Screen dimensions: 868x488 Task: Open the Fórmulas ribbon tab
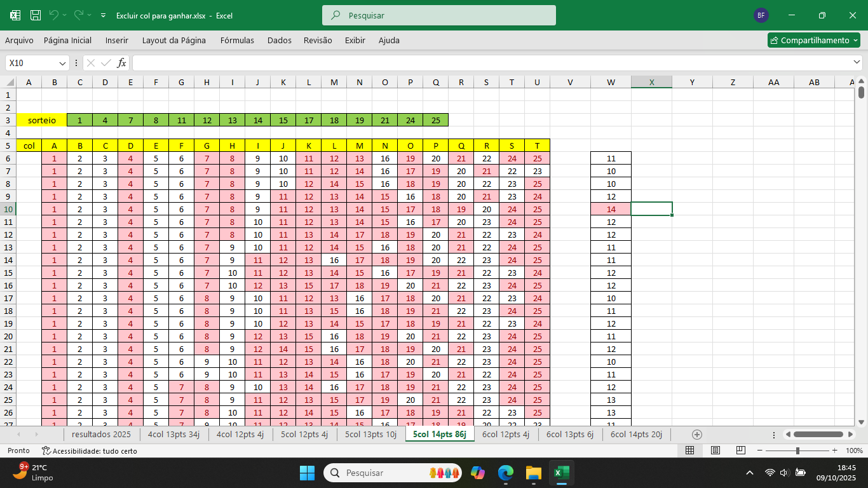[x=237, y=40]
